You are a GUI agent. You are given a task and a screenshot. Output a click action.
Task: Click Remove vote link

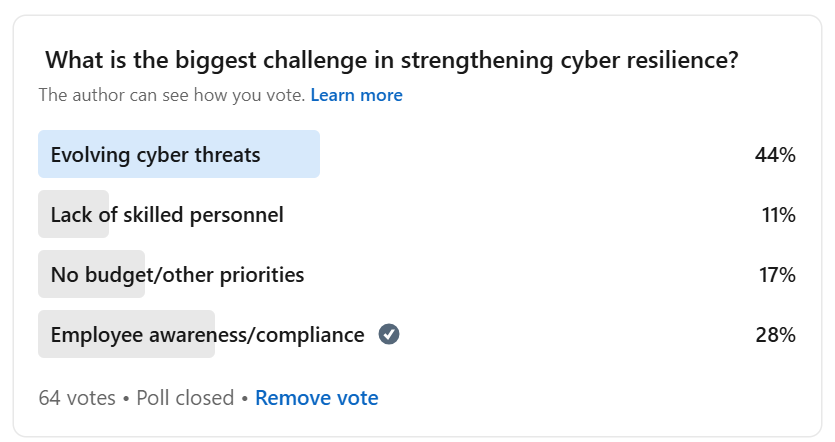point(316,398)
